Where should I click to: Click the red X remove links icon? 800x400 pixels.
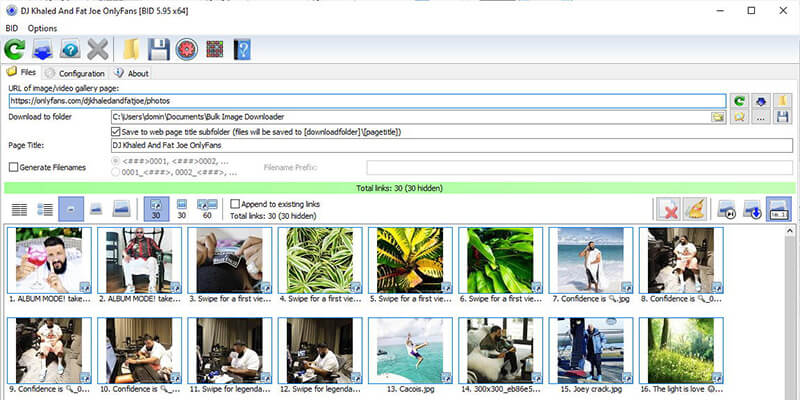point(668,209)
